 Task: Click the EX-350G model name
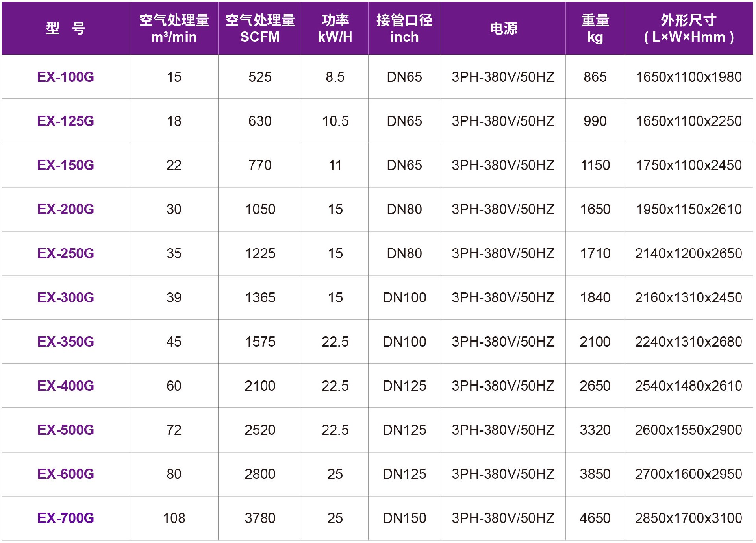coord(66,342)
